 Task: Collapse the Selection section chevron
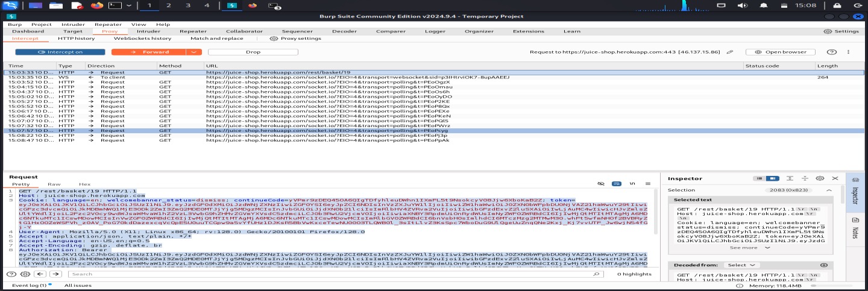click(x=829, y=190)
